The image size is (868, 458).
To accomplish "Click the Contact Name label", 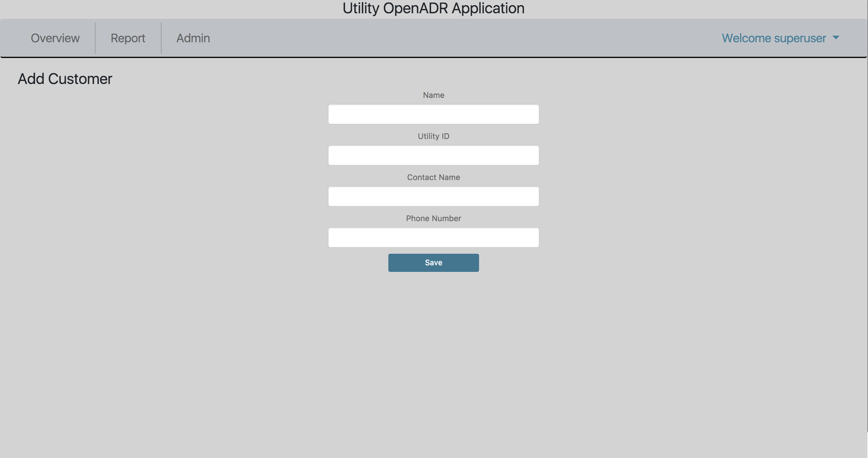I will pos(433,177).
